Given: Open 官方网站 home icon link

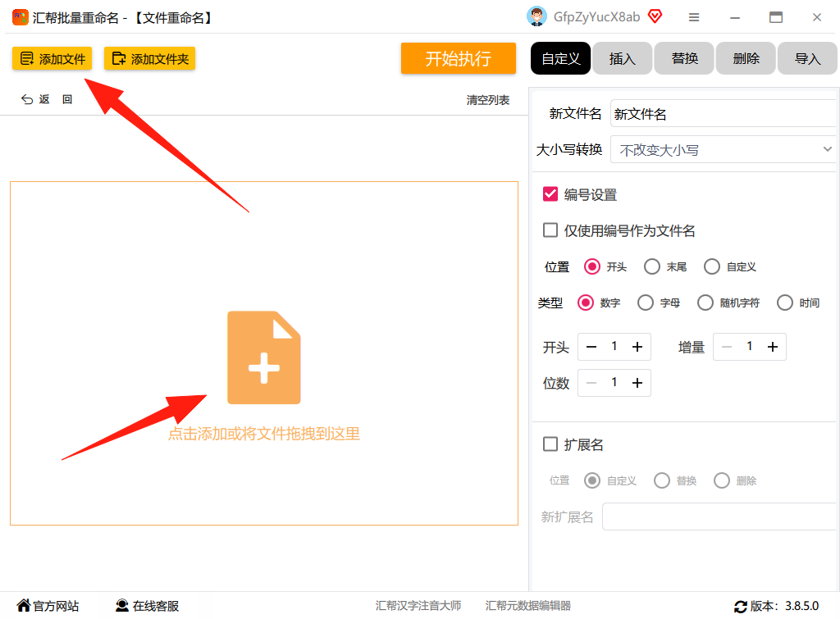Looking at the screenshot, I should click(x=24, y=606).
